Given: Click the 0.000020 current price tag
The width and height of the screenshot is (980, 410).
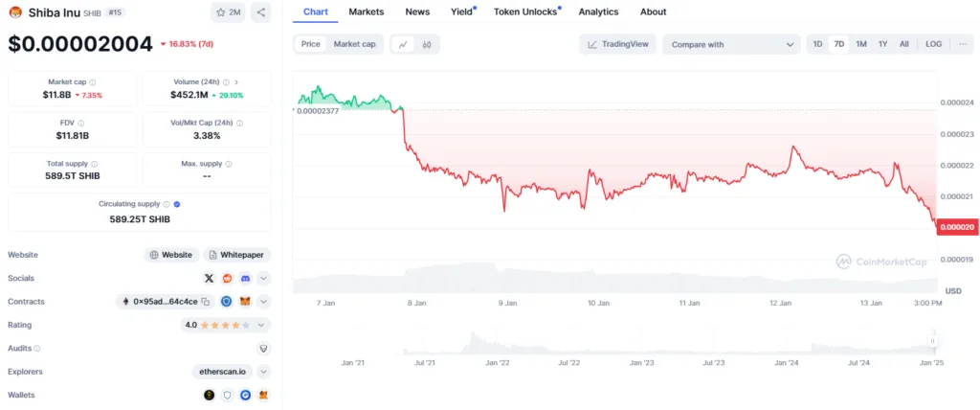Looking at the screenshot, I should (x=958, y=227).
